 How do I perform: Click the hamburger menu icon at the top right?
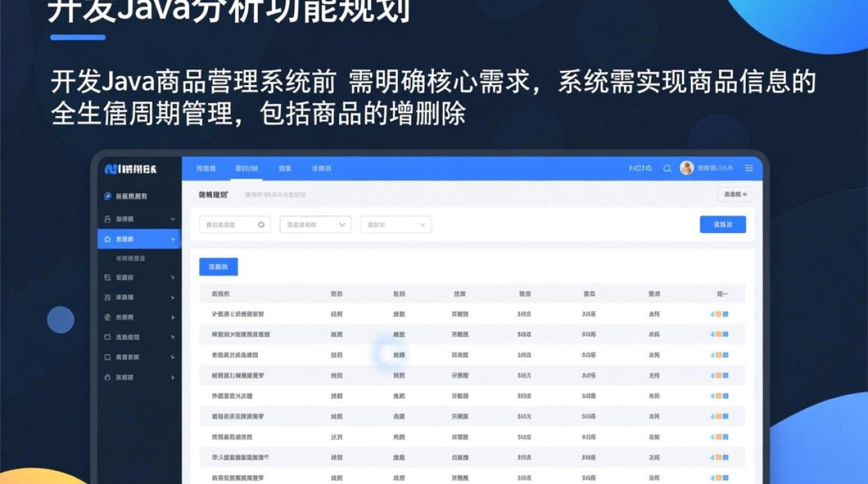click(x=749, y=168)
